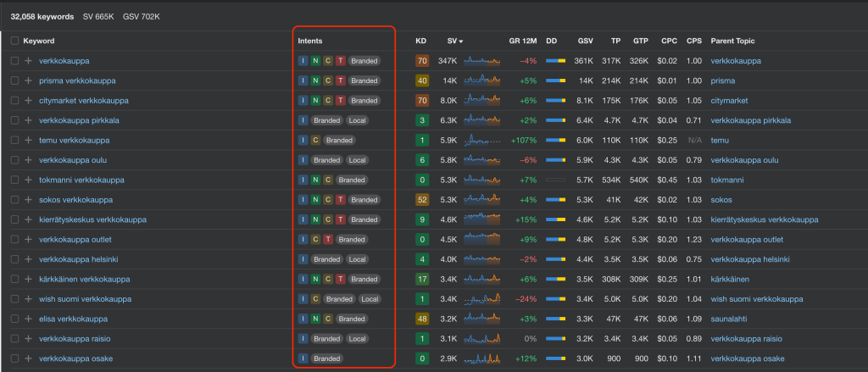Click N intent badge in prisma verkkokauppa row
This screenshot has height=372, width=868.
click(315, 81)
